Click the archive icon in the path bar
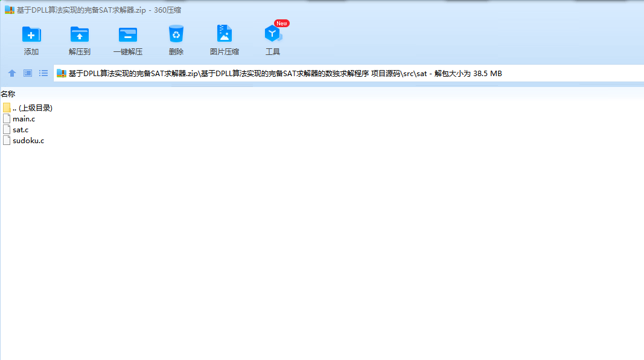The width and height of the screenshot is (644, 360). coord(62,74)
